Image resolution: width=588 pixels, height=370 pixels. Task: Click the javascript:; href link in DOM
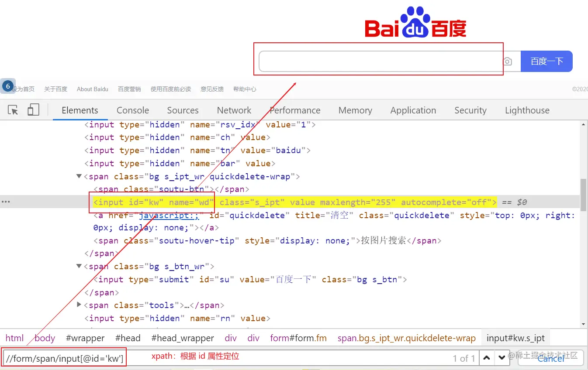click(x=169, y=215)
